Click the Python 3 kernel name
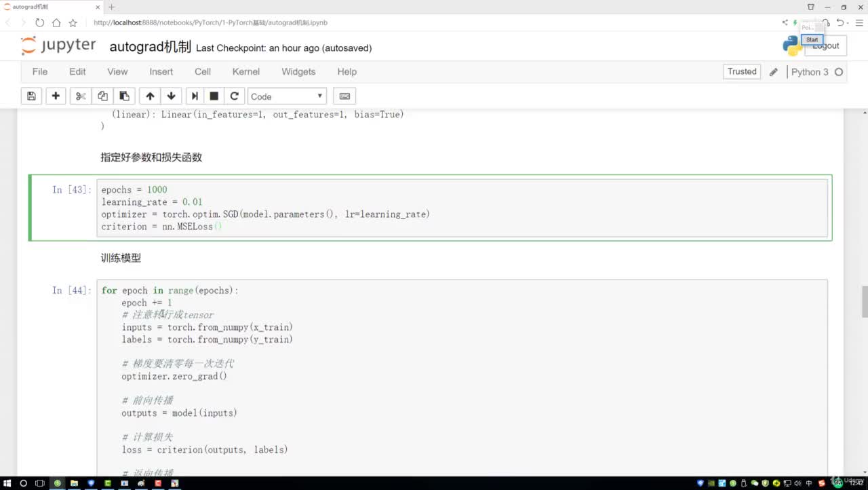 pos(810,72)
